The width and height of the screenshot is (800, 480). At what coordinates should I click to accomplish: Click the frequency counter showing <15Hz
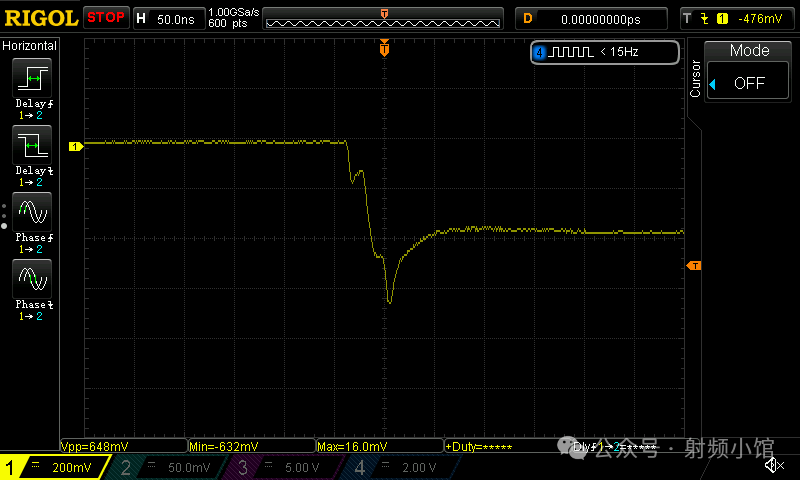[604, 52]
